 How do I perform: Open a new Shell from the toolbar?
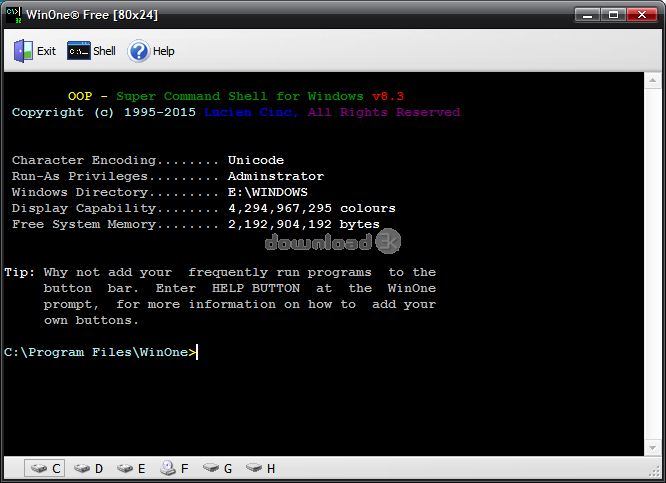coord(80,51)
